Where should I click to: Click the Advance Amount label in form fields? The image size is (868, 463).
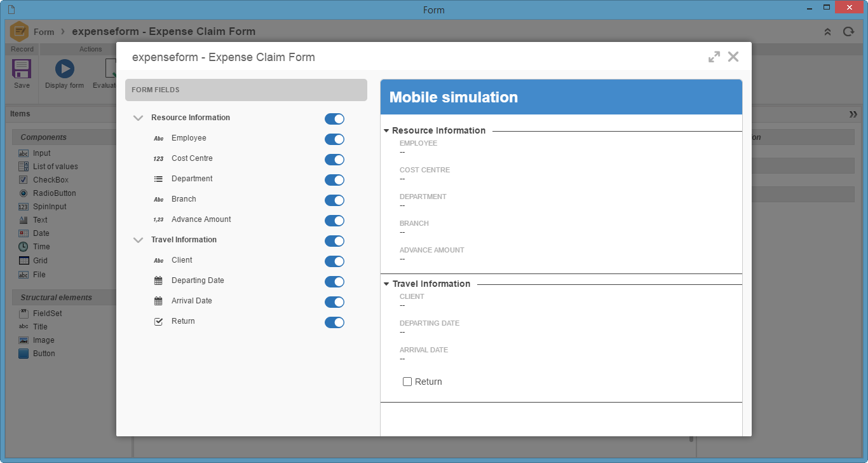201,219
